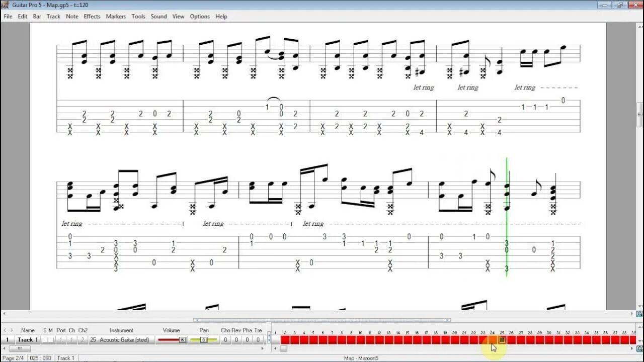Select the highlighted measure 25 block
644x362 pixels.
[502, 340]
